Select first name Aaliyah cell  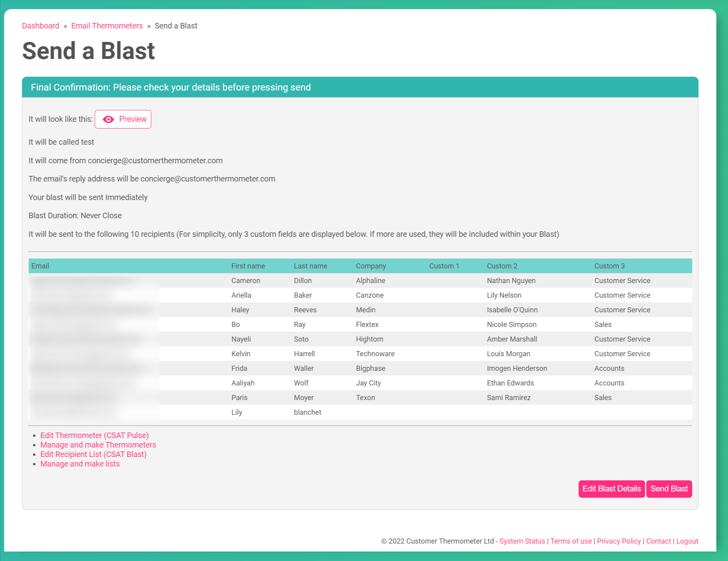point(243,383)
